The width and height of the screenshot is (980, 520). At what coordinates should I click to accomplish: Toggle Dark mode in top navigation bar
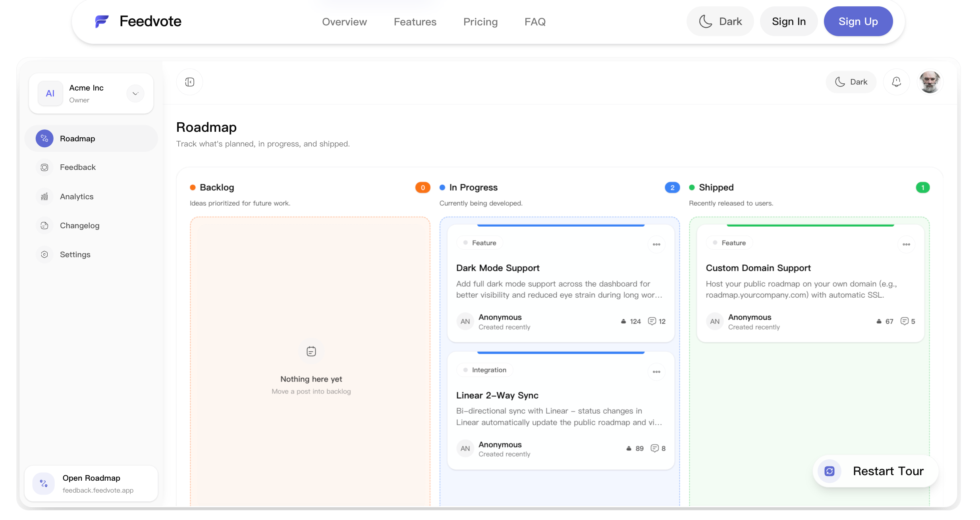coord(720,21)
